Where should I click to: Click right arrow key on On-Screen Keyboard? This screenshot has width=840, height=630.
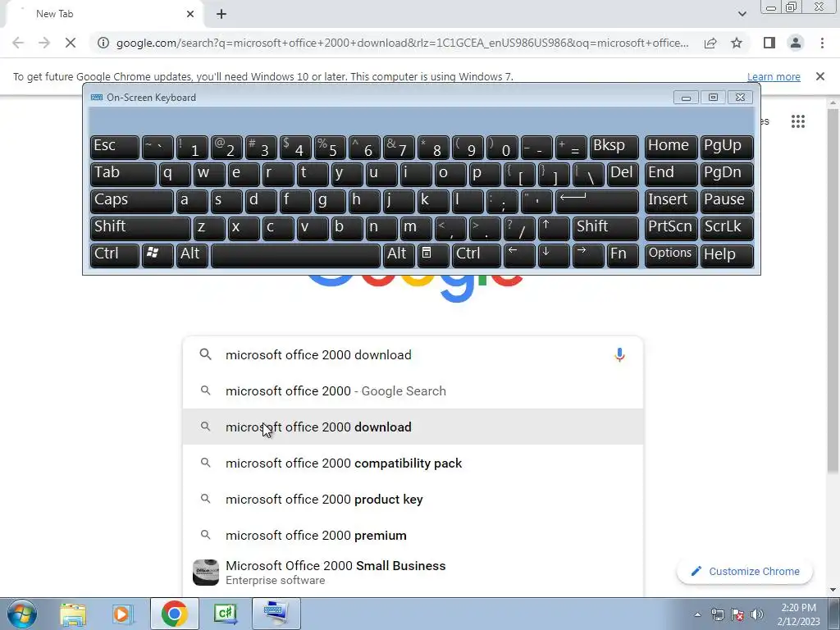pyautogui.click(x=588, y=255)
